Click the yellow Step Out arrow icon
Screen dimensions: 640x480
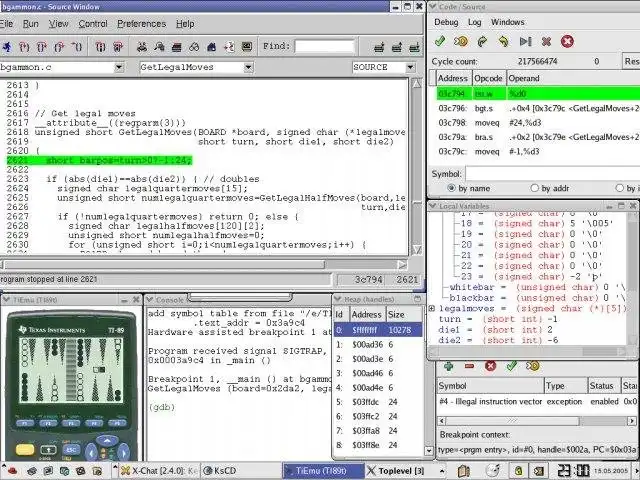[x=504, y=41]
